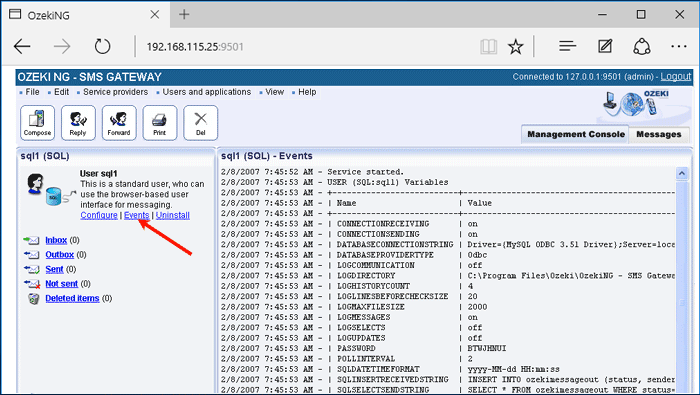The height and width of the screenshot is (395, 700).
Task: Open the Help menu
Action: [x=307, y=92]
